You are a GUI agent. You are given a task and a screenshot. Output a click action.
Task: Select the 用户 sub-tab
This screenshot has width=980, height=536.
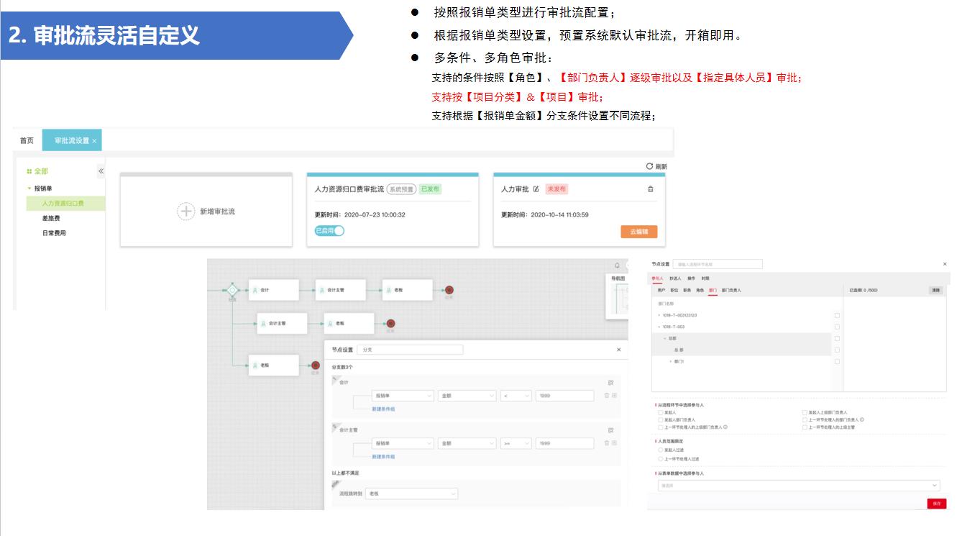point(661,290)
